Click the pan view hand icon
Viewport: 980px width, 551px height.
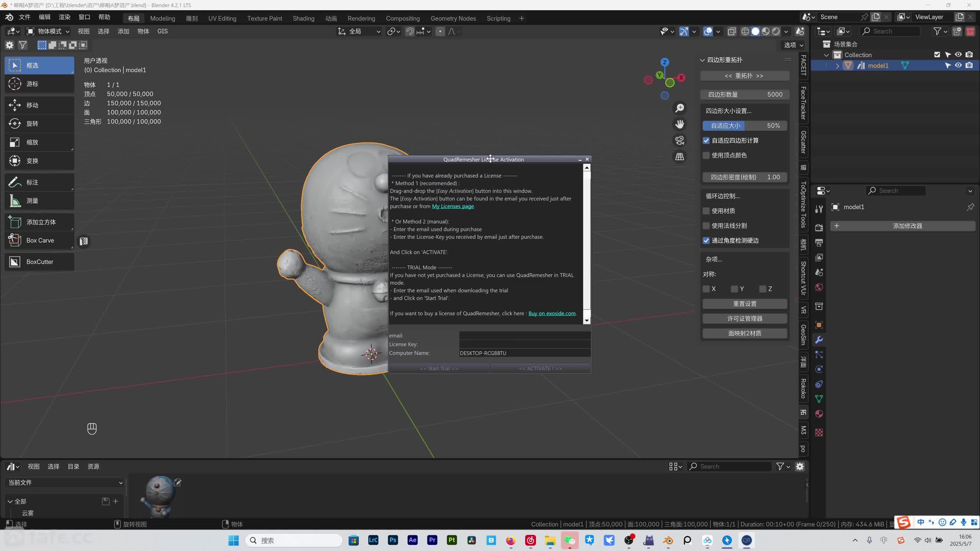pyautogui.click(x=679, y=124)
